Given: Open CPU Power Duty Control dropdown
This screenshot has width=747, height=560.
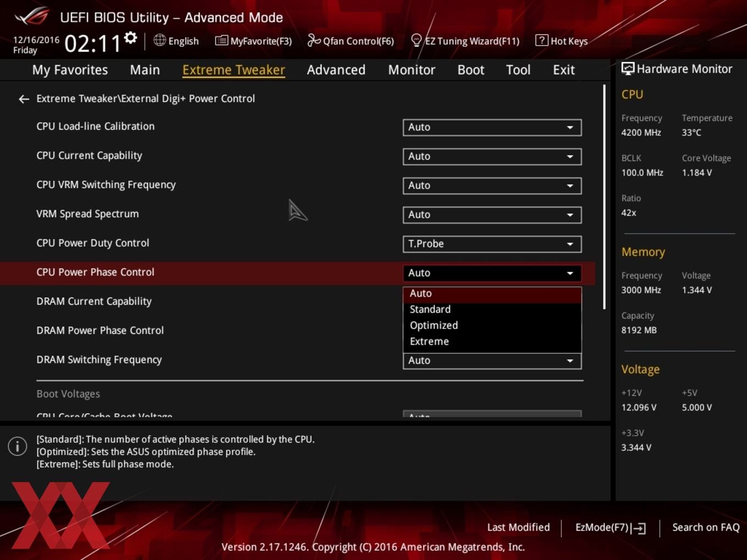Looking at the screenshot, I should [492, 244].
